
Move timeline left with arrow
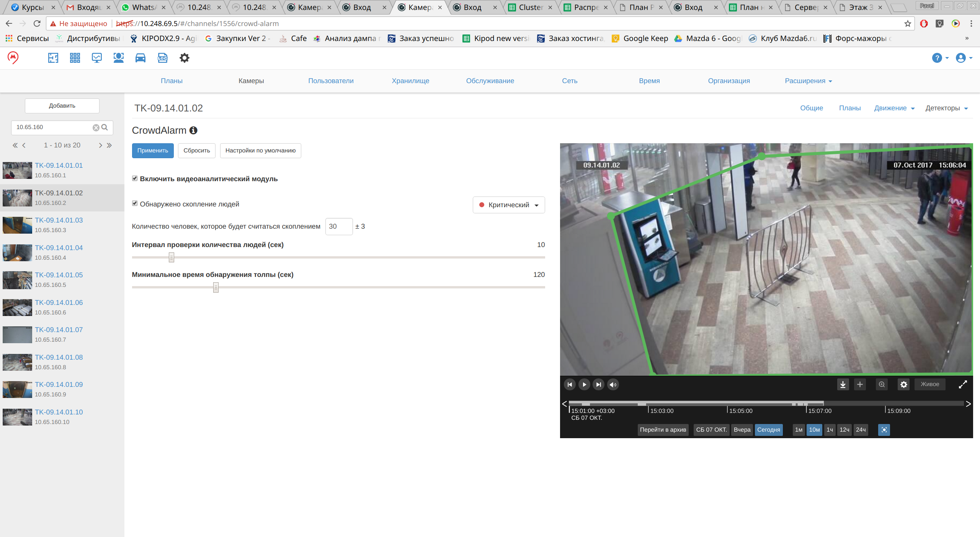(564, 404)
